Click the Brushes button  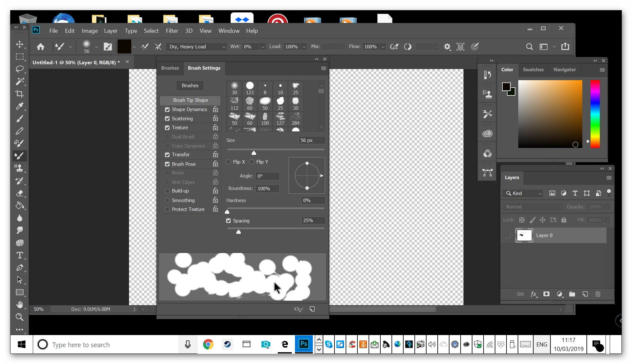click(x=190, y=86)
